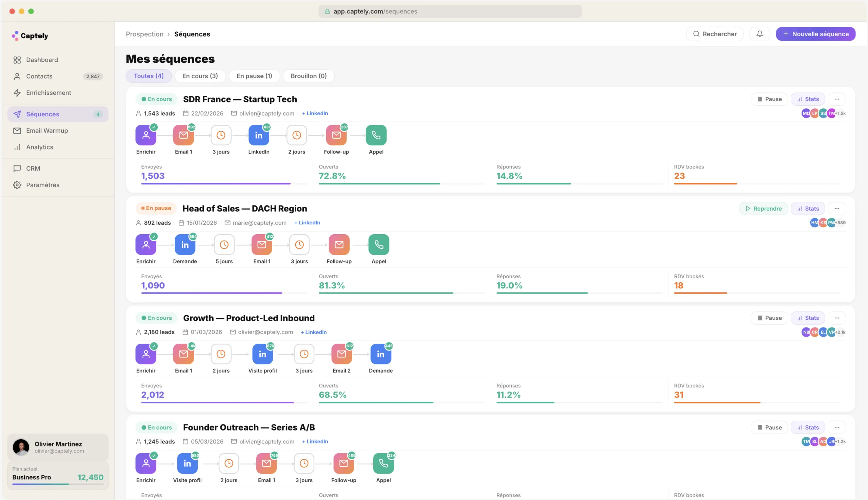
Task: Click the notifications bell icon
Action: pos(759,34)
